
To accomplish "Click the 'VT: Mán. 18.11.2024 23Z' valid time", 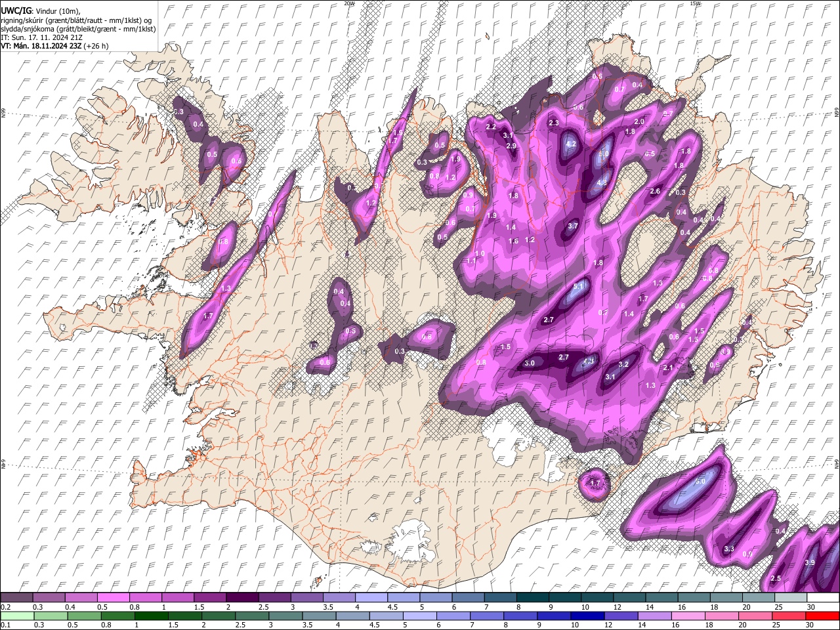I will pos(41,46).
